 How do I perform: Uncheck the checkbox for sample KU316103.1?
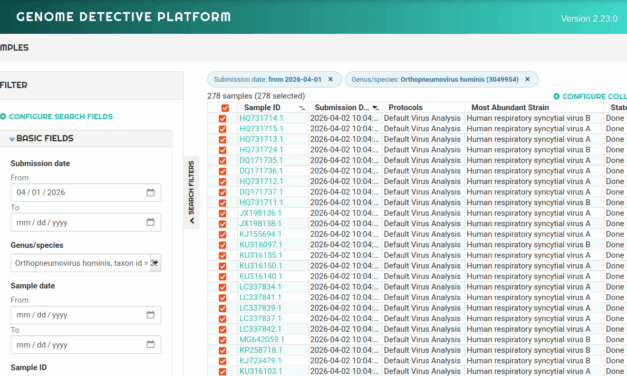tap(222, 372)
